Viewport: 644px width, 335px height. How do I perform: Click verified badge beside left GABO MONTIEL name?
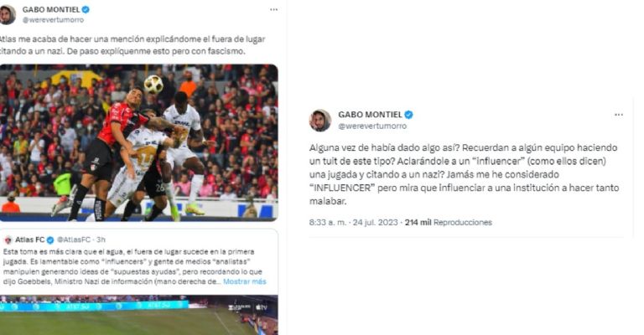tap(86, 9)
